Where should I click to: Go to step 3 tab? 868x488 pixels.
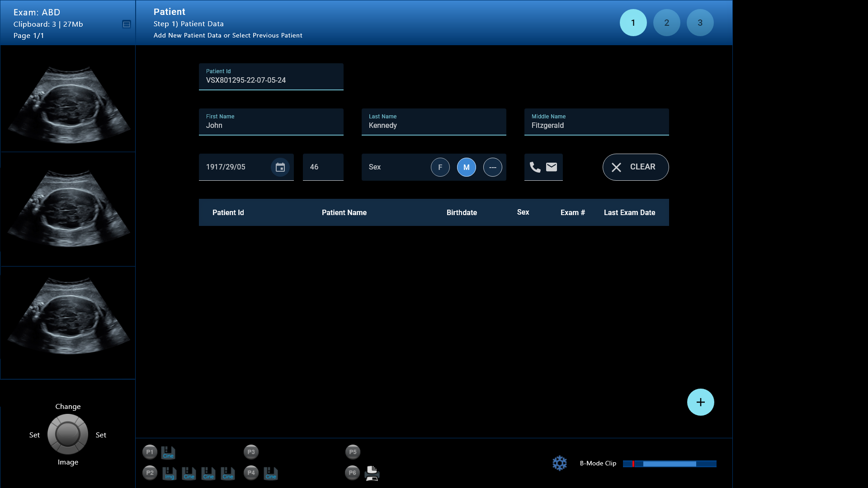(700, 23)
